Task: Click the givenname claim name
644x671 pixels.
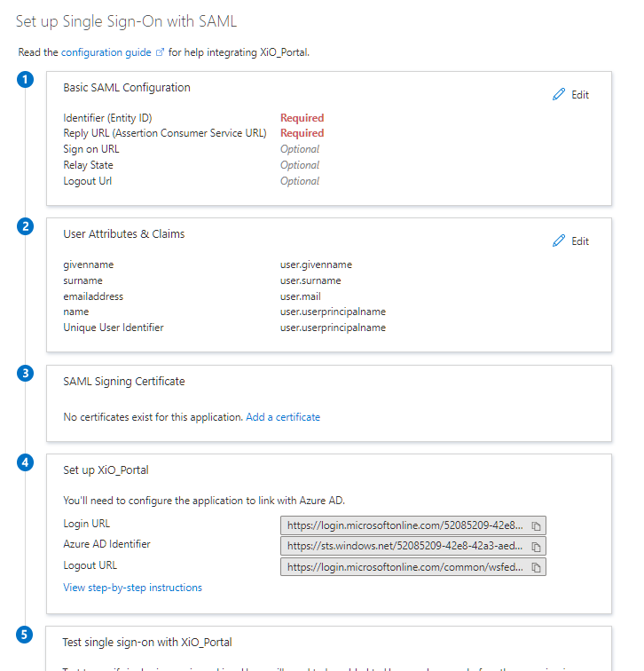Action: (x=89, y=264)
